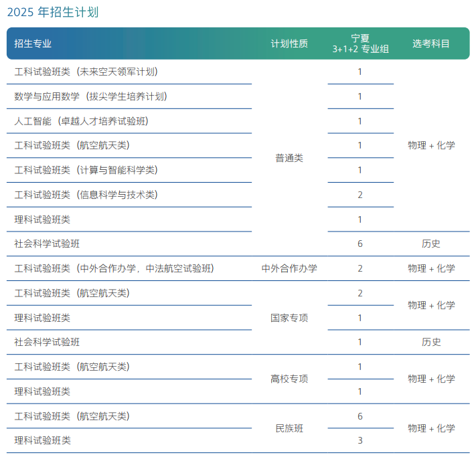Click the 选考科目 column header
Screen dimensions: 476x457
click(430, 43)
